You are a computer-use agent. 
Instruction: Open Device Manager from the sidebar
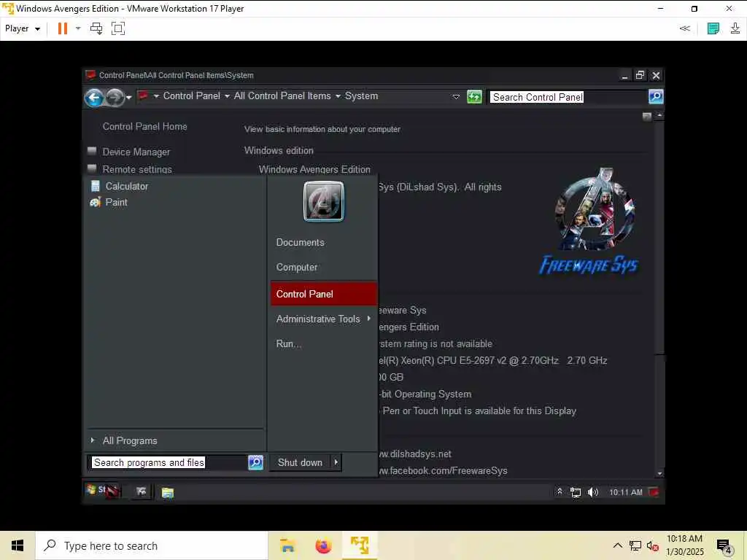coord(136,152)
